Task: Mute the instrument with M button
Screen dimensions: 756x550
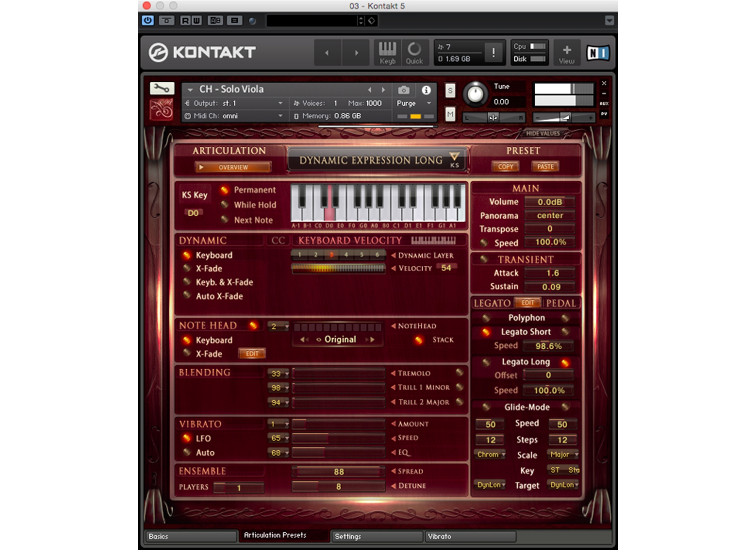Action: point(450,114)
